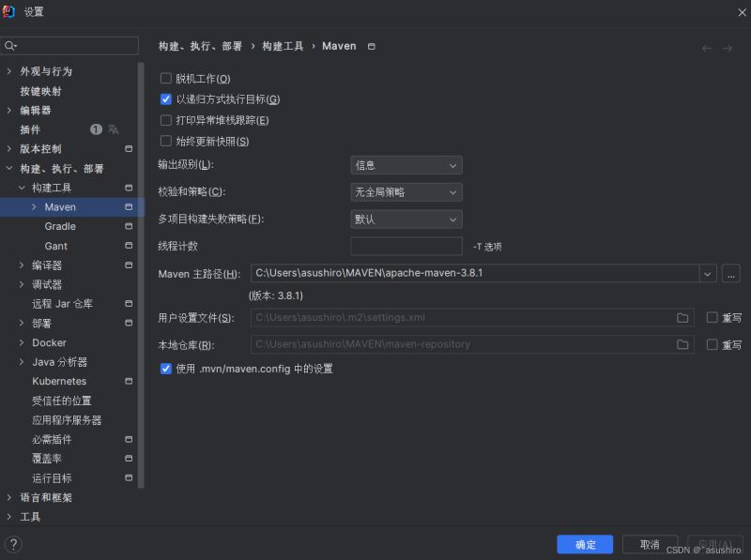751x560 pixels.
Task: Close the 设置 dialog
Action: 742,12
